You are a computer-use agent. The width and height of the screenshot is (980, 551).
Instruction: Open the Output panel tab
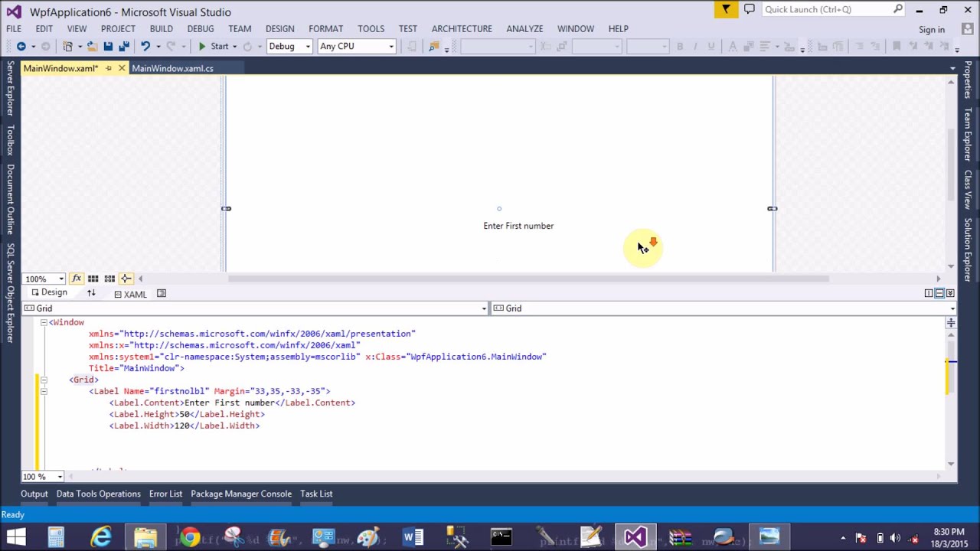(34, 494)
